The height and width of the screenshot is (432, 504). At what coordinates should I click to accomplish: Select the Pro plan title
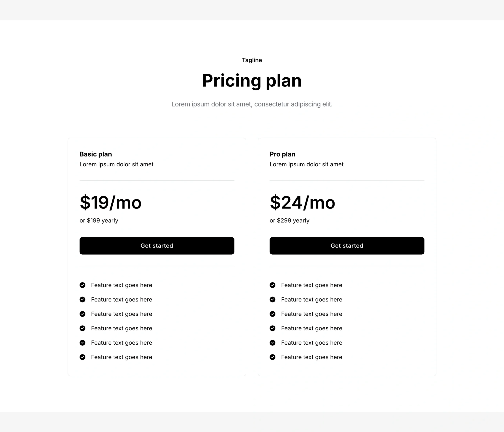282,154
